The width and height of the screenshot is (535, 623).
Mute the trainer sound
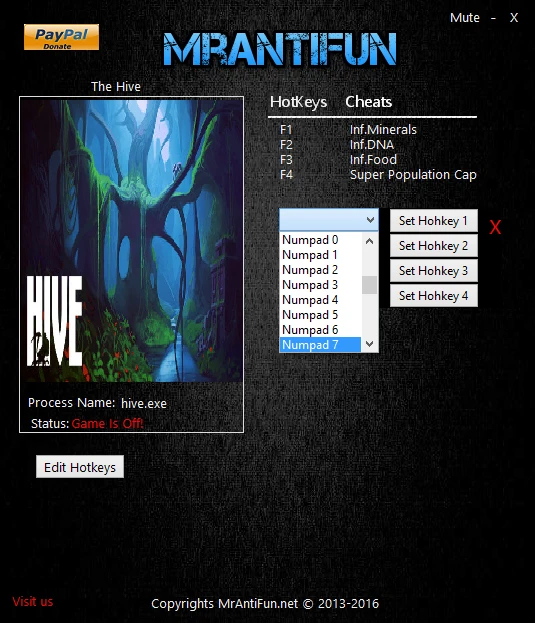click(x=464, y=18)
